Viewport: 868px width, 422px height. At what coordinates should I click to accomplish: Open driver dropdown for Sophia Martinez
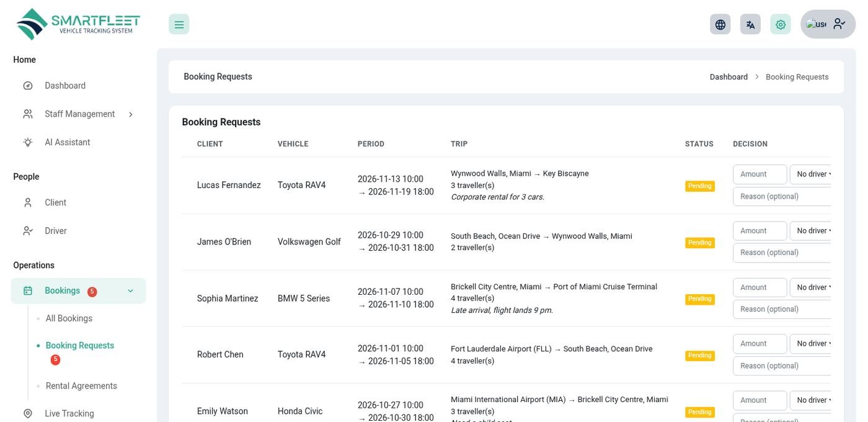[810, 287]
